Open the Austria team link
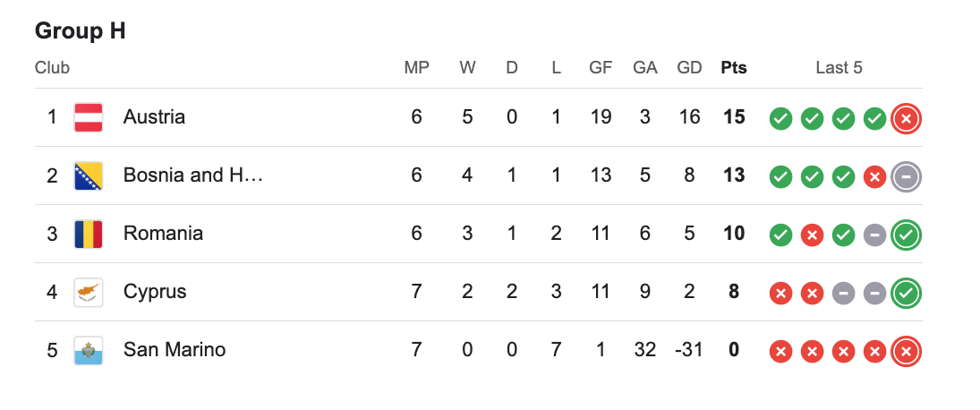This screenshot has height=410, width=980. click(154, 117)
